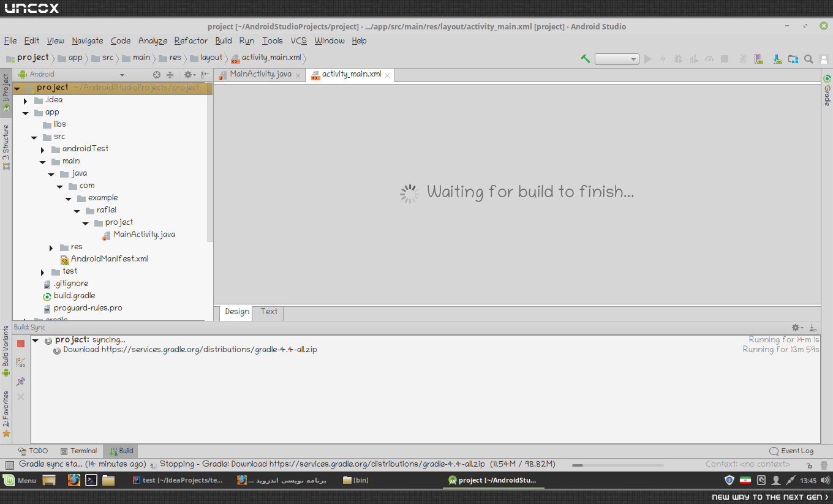Expand the test folder

coord(42,272)
